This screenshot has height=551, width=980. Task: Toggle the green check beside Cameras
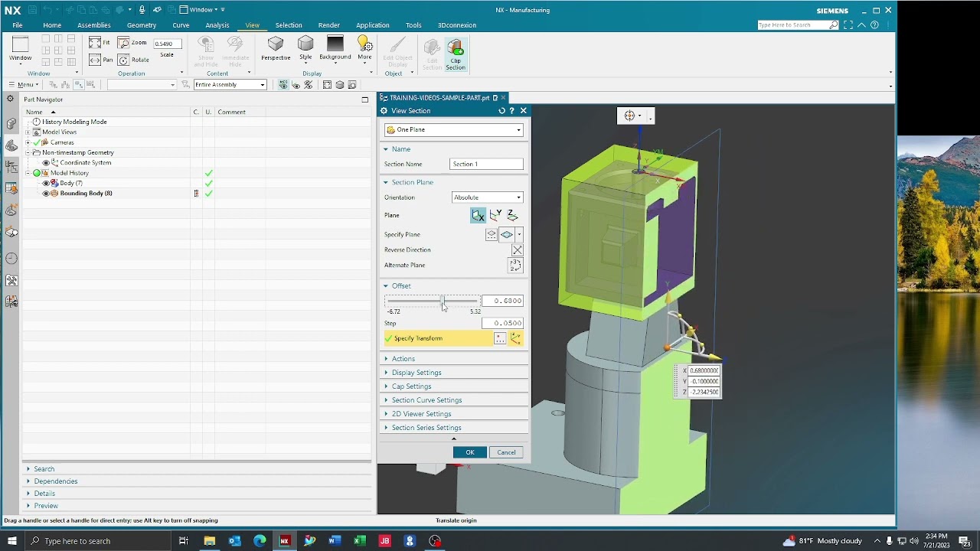(37, 142)
